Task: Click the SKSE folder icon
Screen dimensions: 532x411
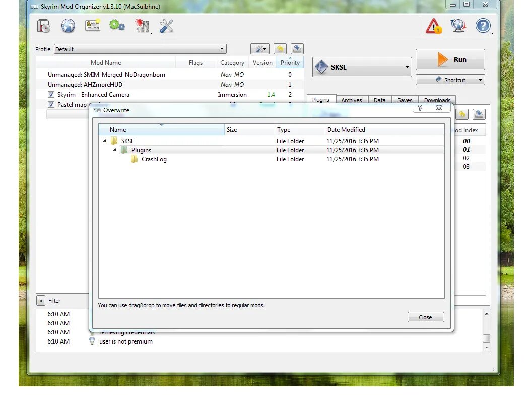Action: pyautogui.click(x=114, y=141)
